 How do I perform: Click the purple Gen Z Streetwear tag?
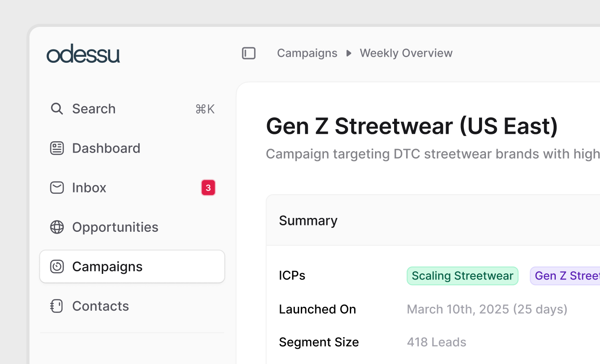coord(565,276)
